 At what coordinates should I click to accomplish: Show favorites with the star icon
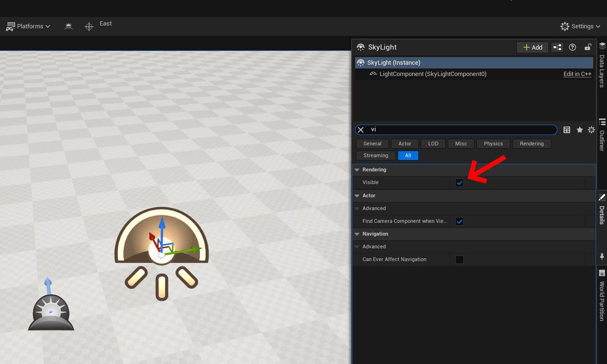pos(580,130)
